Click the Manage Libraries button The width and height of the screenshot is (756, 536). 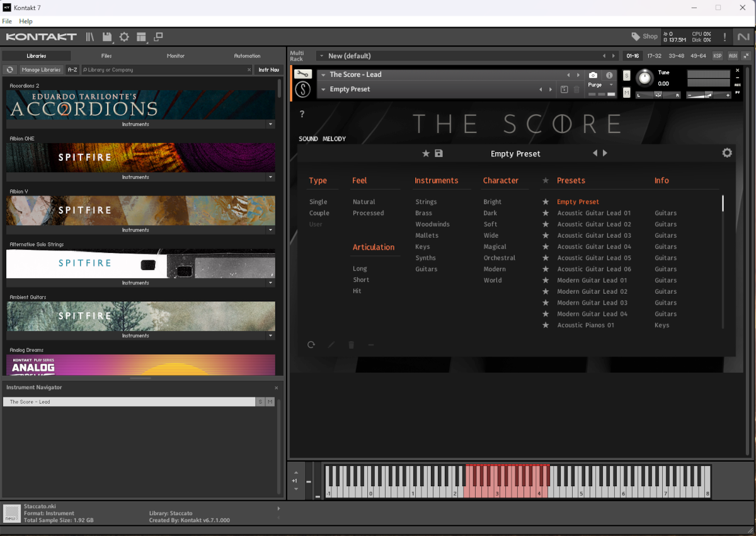coord(41,70)
